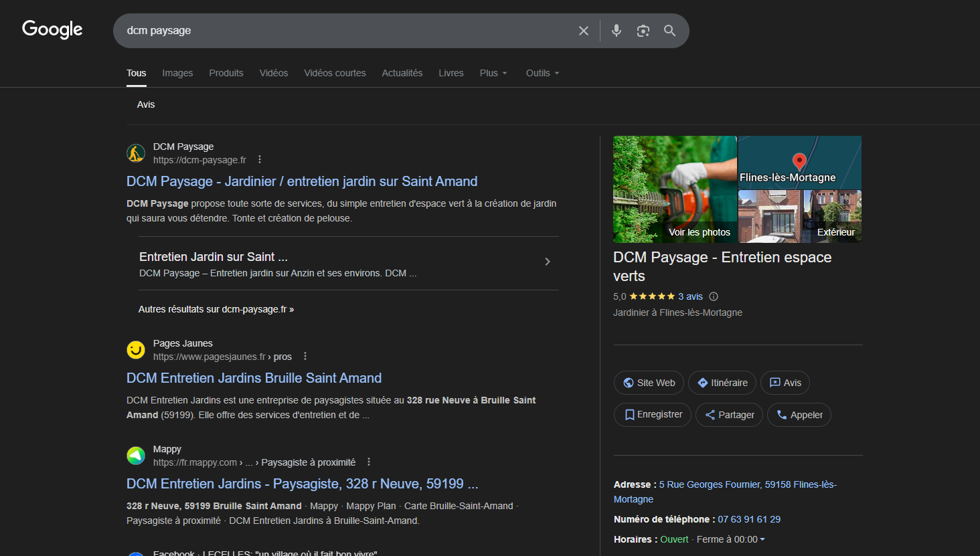Click the magnifying glass search icon
The image size is (980, 556).
tap(669, 31)
